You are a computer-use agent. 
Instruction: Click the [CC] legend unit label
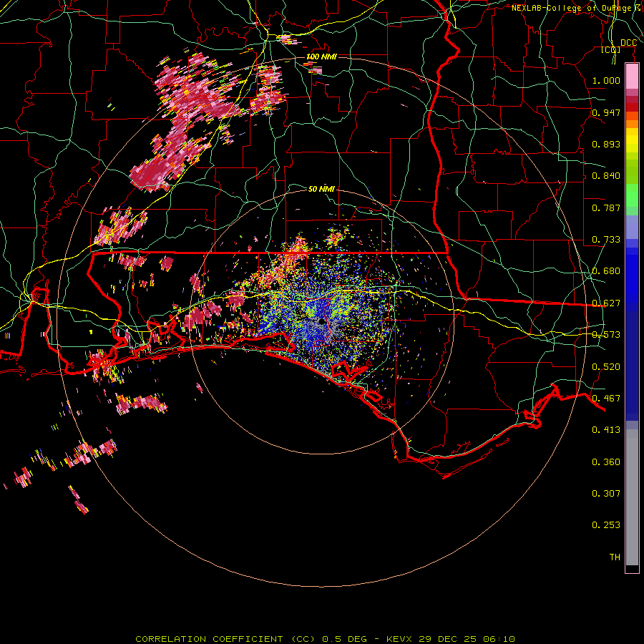611,50
